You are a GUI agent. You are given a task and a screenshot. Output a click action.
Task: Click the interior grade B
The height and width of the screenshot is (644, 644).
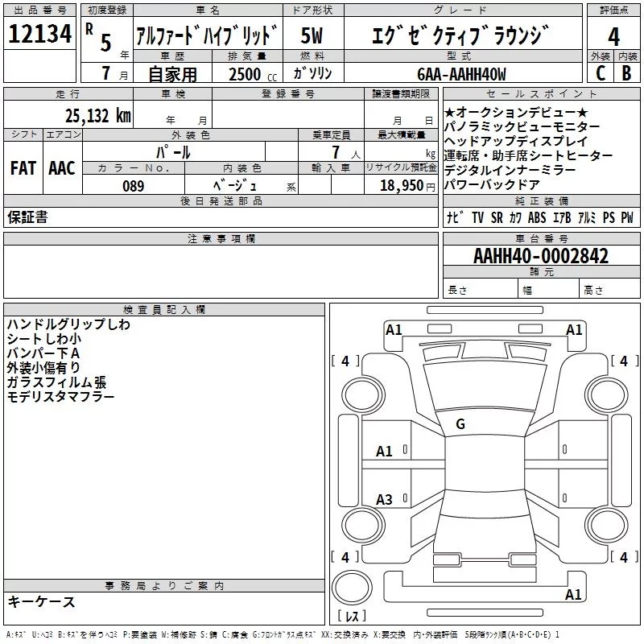(626, 73)
